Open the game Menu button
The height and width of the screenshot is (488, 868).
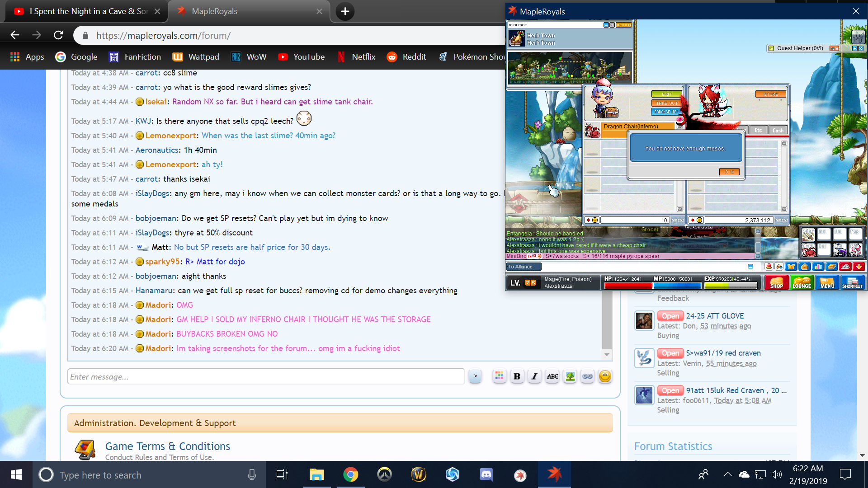[827, 282]
